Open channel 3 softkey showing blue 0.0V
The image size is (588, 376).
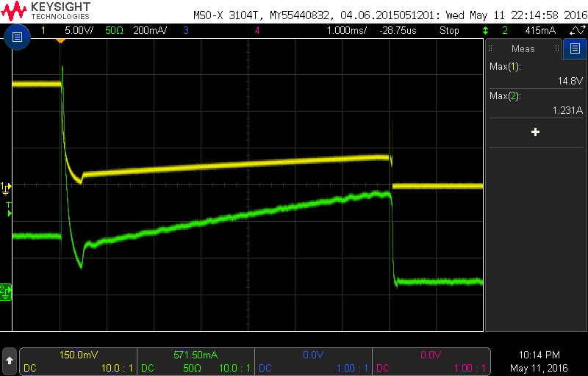click(313, 361)
